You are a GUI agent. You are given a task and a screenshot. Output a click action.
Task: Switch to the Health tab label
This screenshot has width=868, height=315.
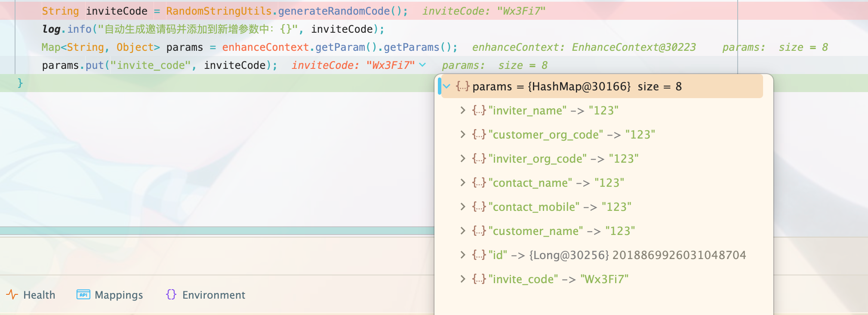click(39, 295)
